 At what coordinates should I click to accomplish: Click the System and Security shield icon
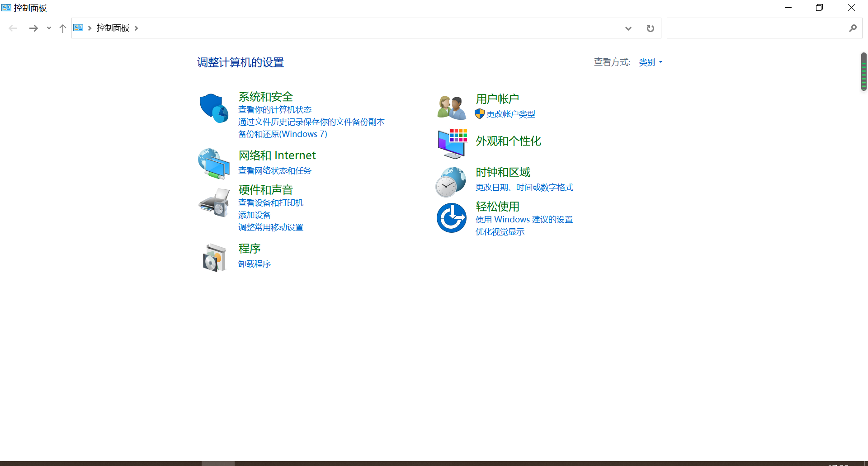214,108
